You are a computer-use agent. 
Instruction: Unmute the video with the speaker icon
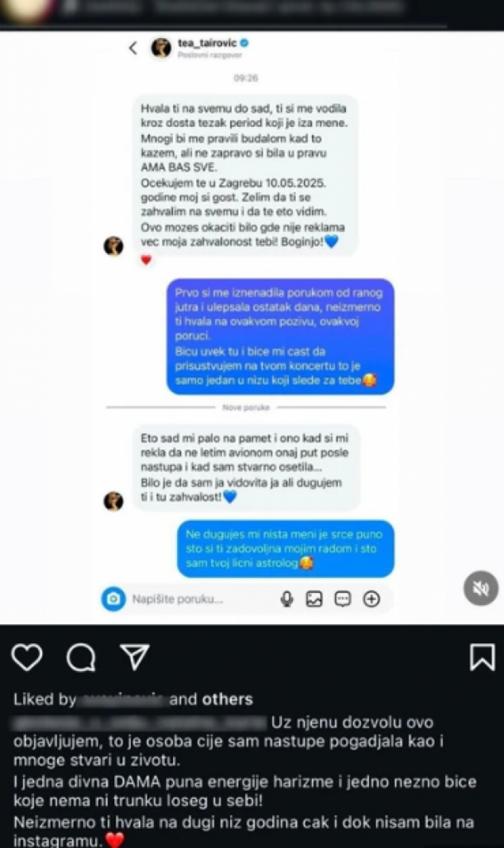(481, 588)
